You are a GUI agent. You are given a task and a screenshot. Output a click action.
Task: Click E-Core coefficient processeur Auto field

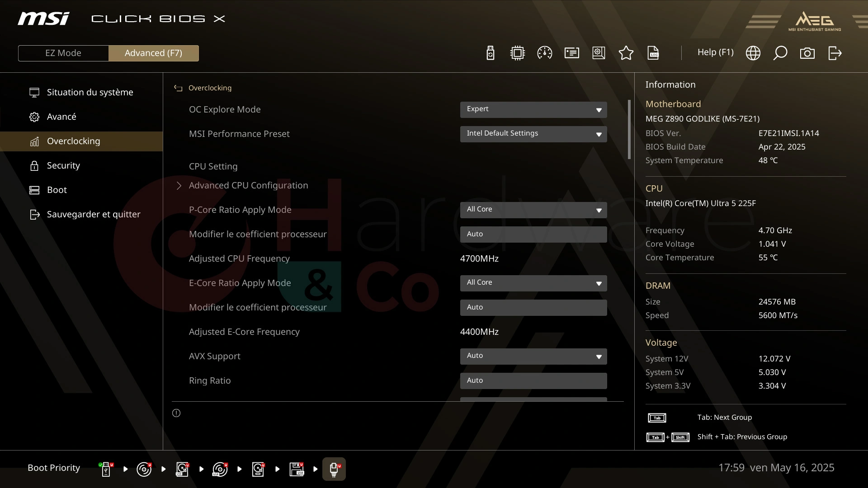tap(533, 307)
